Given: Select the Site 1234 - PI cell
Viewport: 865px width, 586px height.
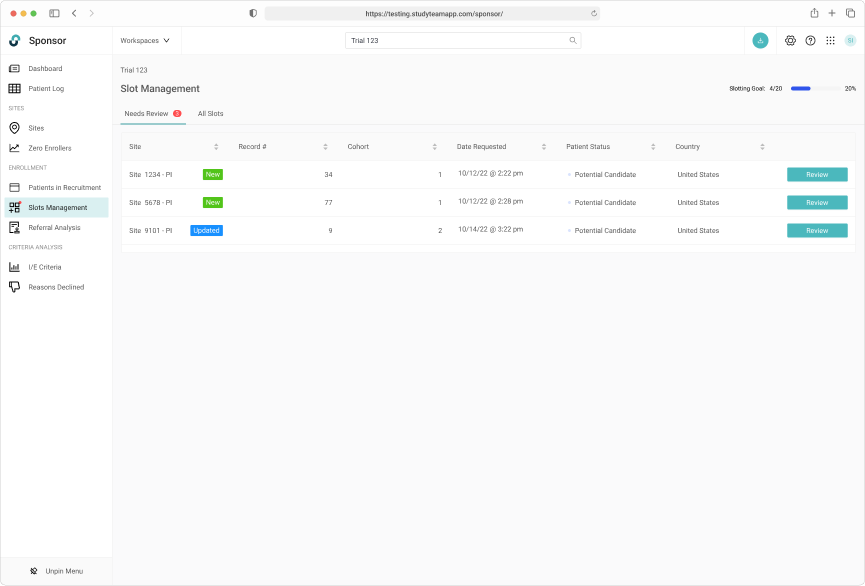Looking at the screenshot, I should [x=151, y=174].
